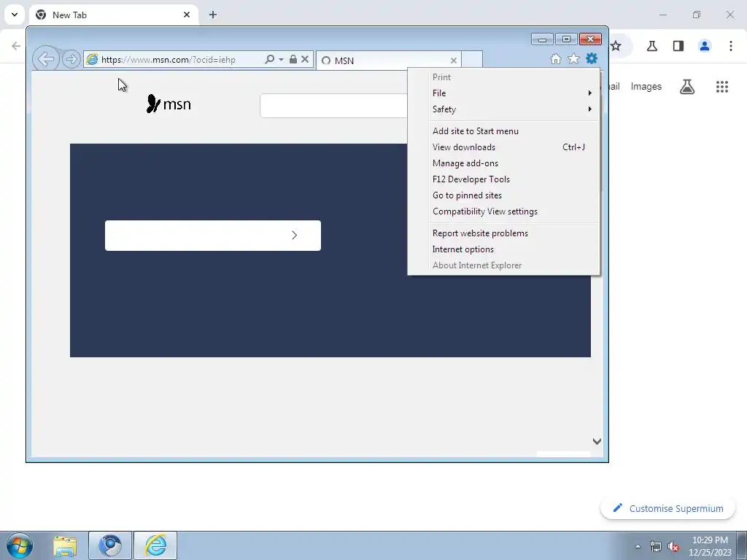Toggle the side panel in Supermium
The image size is (747, 560).
click(678, 46)
